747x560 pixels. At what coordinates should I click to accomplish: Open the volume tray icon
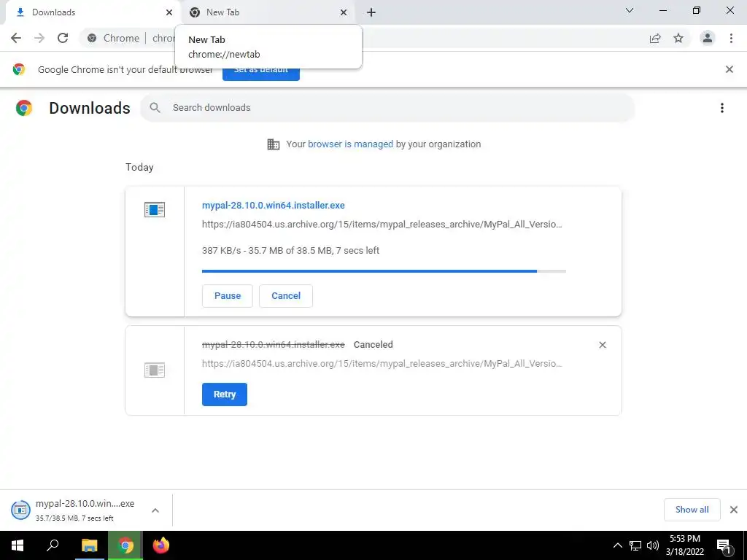(653, 545)
